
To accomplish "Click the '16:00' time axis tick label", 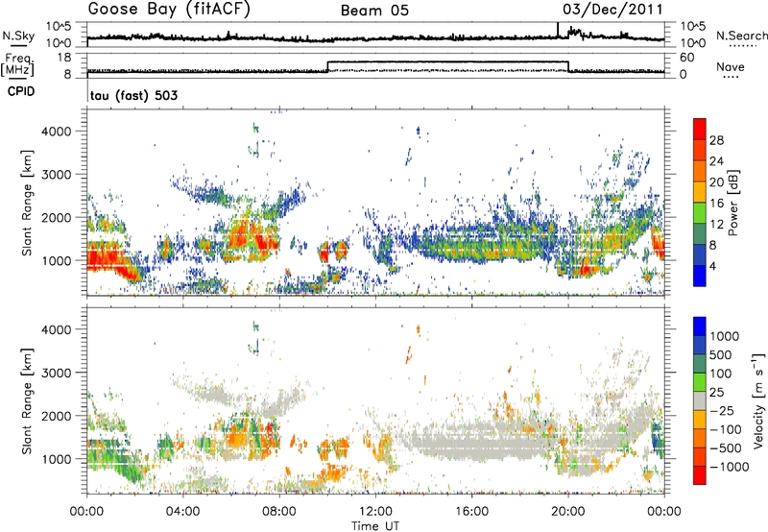I will (471, 512).
